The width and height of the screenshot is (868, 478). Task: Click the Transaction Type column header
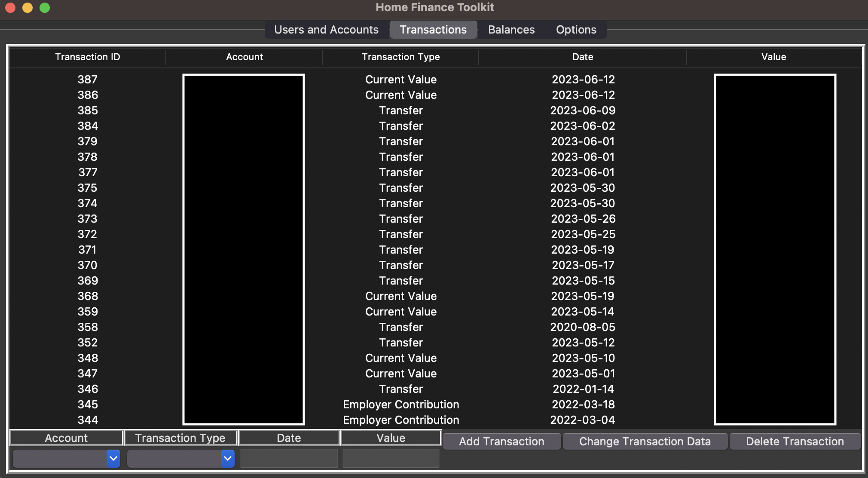coord(401,57)
